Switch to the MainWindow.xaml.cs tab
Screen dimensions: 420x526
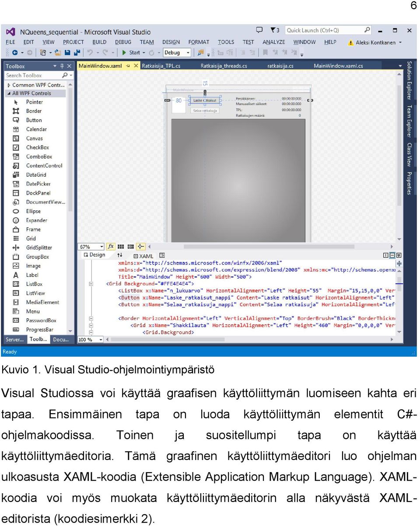point(338,66)
